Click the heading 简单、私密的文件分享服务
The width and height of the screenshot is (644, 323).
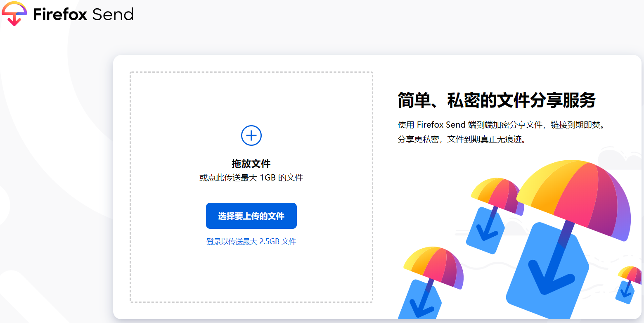click(497, 100)
